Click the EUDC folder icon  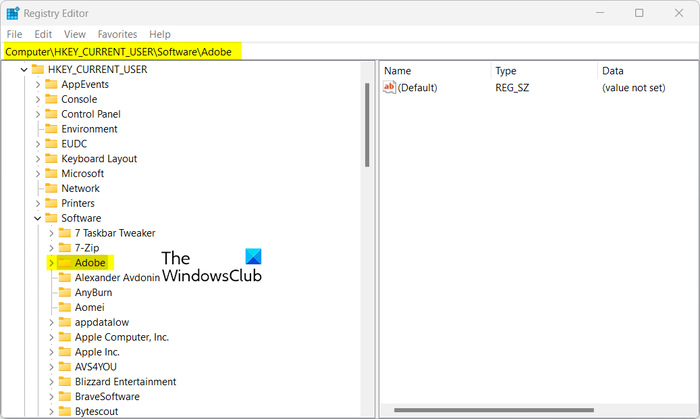[51, 143]
